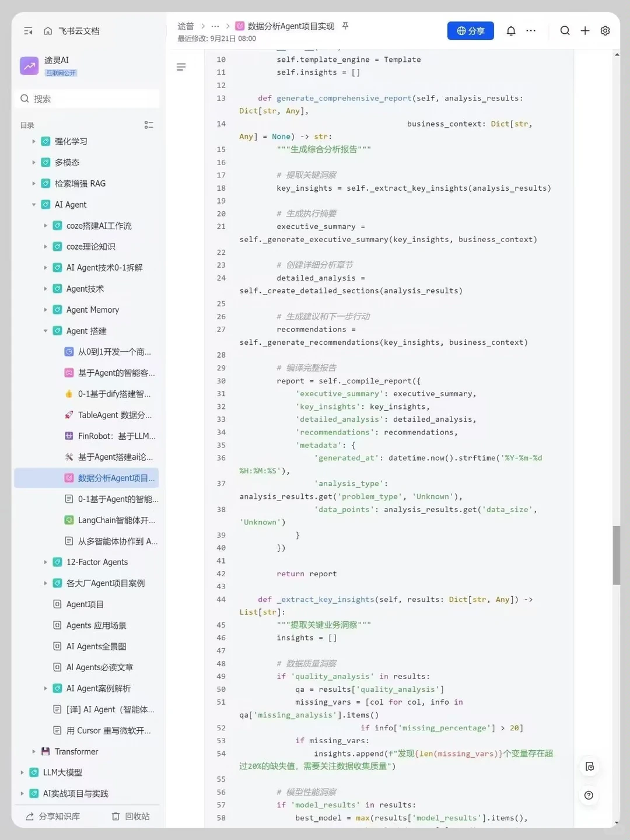Open the LLM大模型 entry
This screenshot has width=630, height=840.
(62, 772)
